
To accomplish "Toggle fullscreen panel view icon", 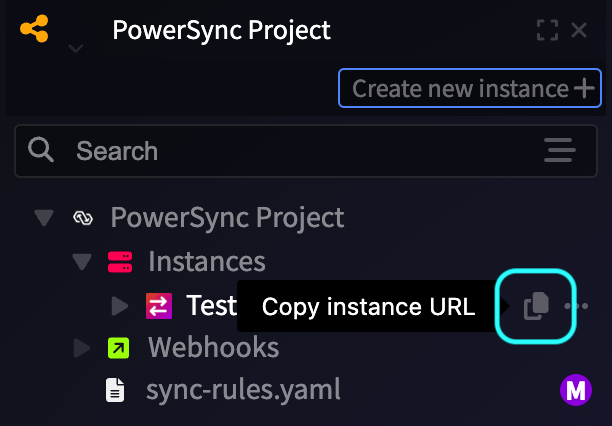I will 547,30.
